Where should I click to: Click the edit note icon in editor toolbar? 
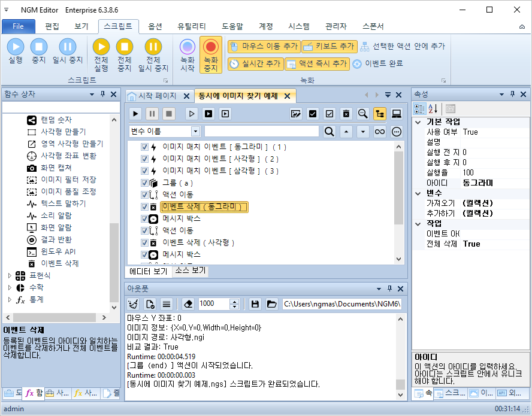click(296, 114)
